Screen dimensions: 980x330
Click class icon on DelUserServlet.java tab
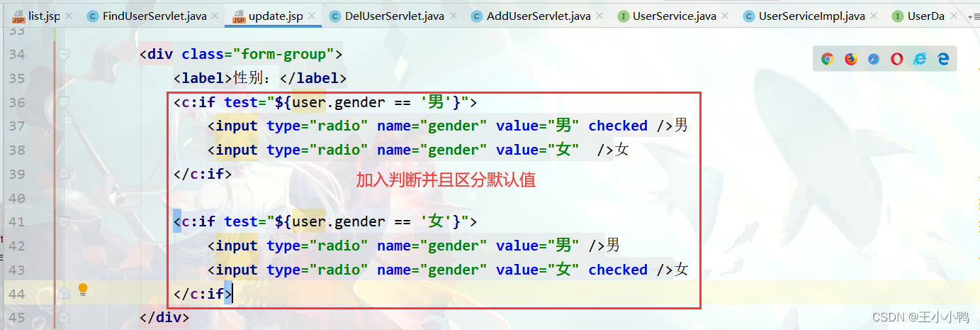(x=335, y=16)
